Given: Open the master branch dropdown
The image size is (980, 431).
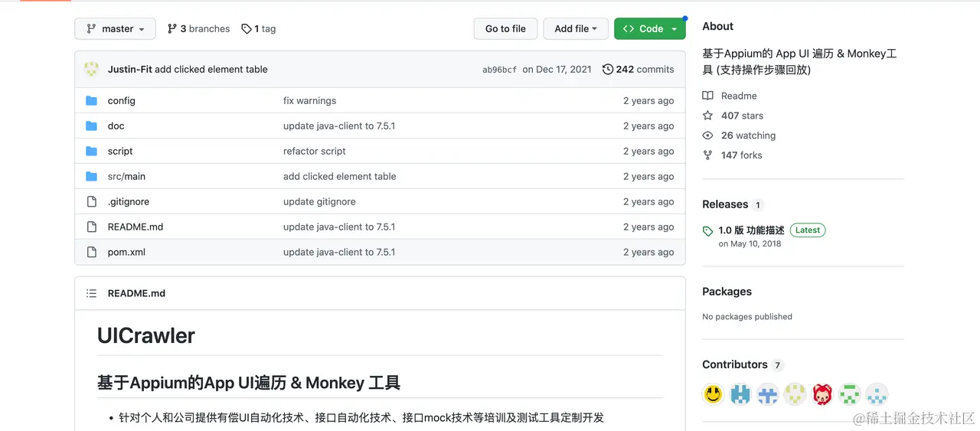Looking at the screenshot, I should pos(115,28).
